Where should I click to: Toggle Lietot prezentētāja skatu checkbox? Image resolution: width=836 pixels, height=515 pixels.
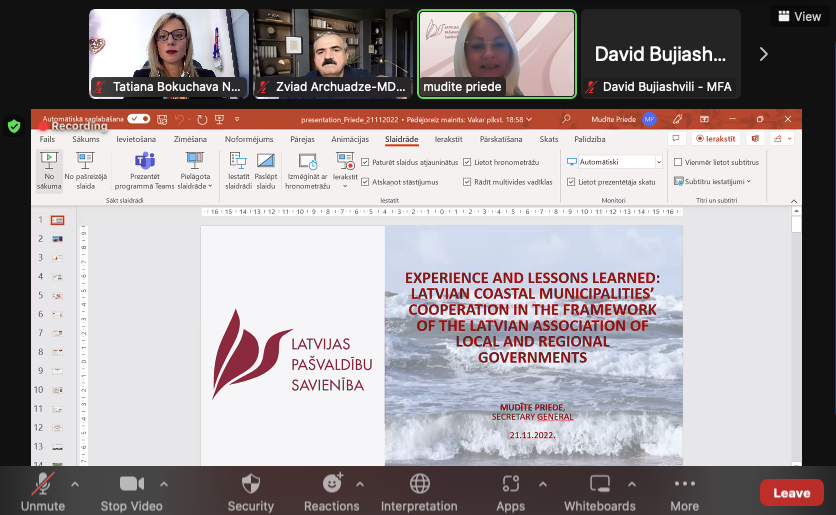(x=570, y=182)
